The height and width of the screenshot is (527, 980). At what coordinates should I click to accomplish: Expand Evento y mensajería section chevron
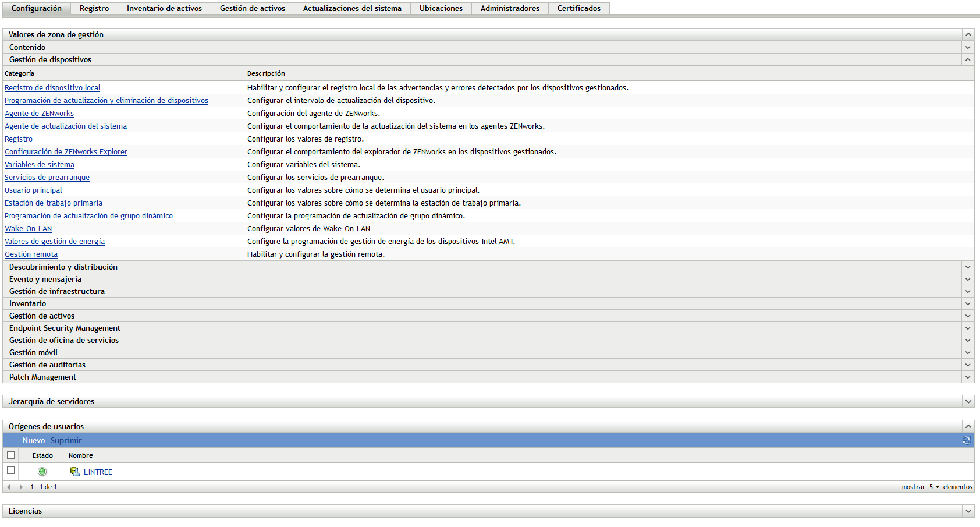pos(968,280)
